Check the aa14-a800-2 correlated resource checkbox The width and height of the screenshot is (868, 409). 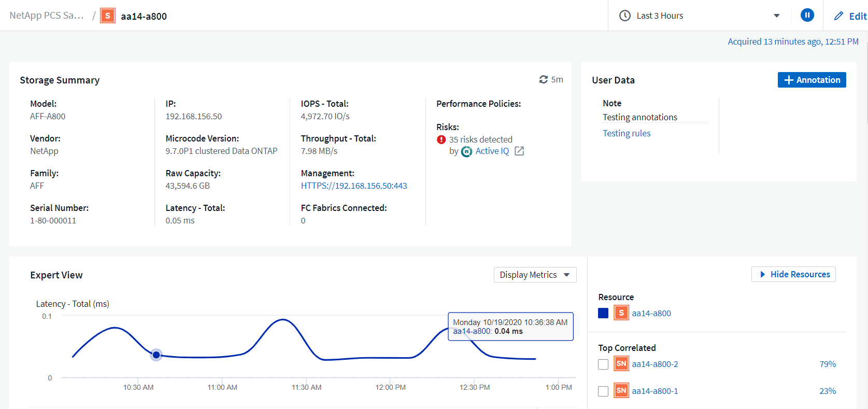(x=603, y=364)
